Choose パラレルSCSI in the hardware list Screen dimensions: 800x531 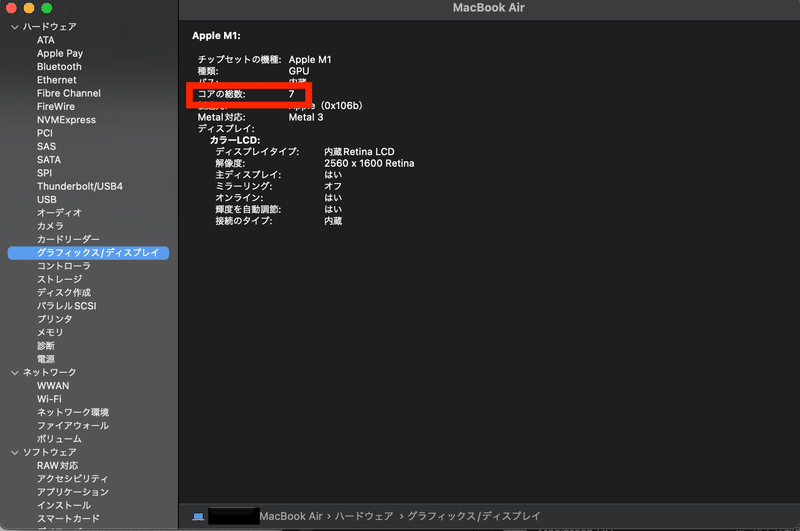tap(66, 306)
